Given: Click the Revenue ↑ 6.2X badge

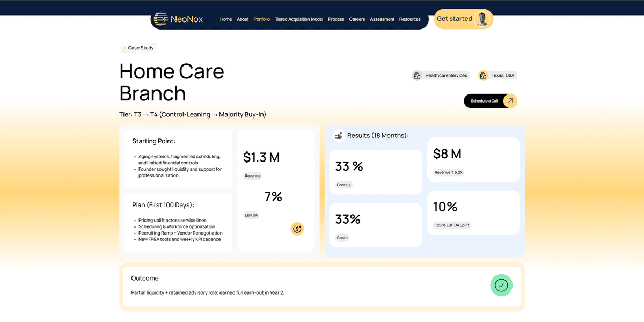Looking at the screenshot, I should coord(449,172).
